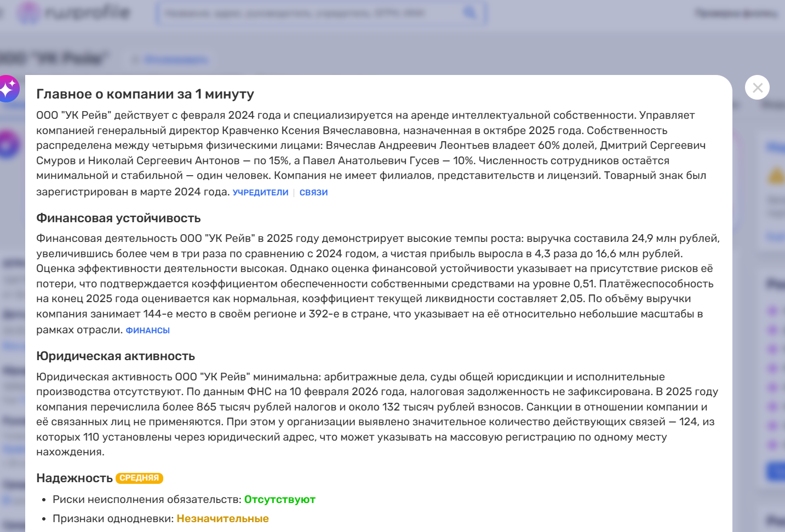Click the СРЕДНЯЯ reliability badge
The height and width of the screenshot is (532, 785).
[139, 478]
